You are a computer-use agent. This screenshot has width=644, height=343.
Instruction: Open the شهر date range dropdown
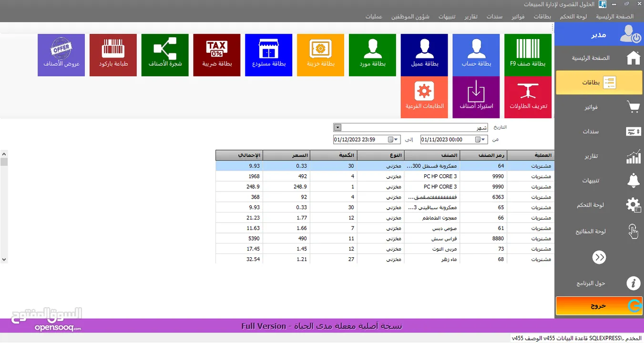pyautogui.click(x=337, y=128)
